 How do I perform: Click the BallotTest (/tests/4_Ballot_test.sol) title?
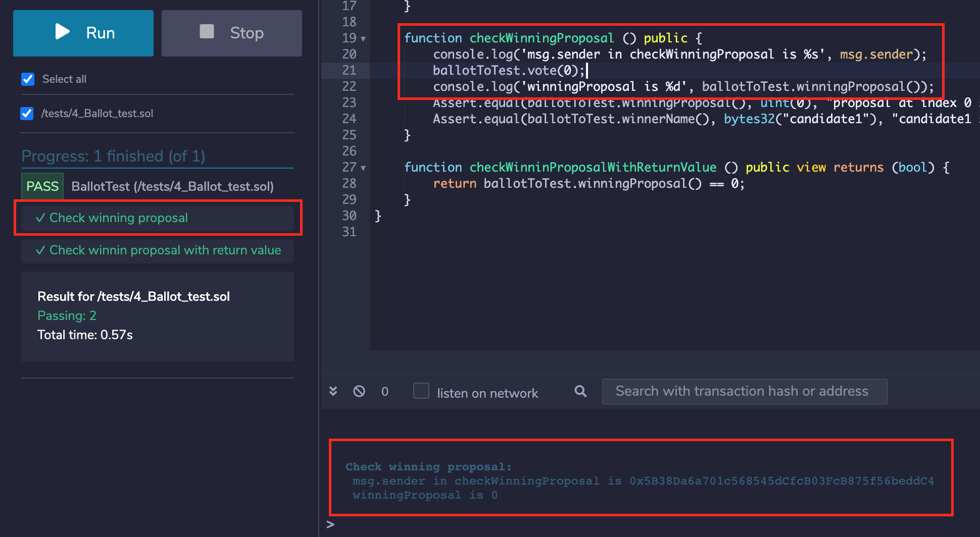click(172, 187)
